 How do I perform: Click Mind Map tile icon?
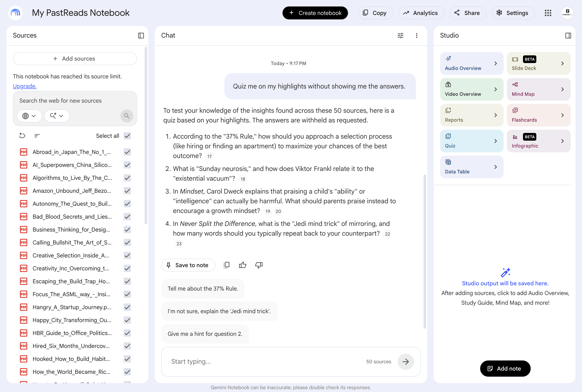[515, 84]
